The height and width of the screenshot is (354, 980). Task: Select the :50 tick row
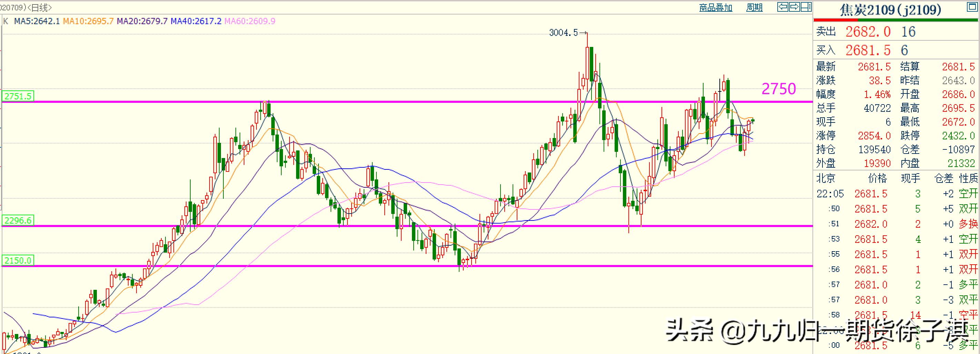point(896,209)
